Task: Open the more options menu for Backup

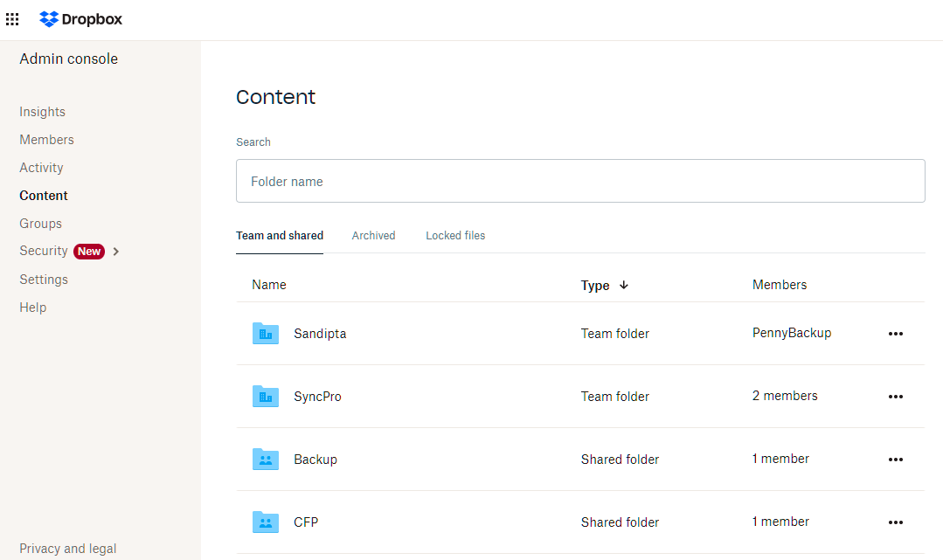Action: pos(895,460)
